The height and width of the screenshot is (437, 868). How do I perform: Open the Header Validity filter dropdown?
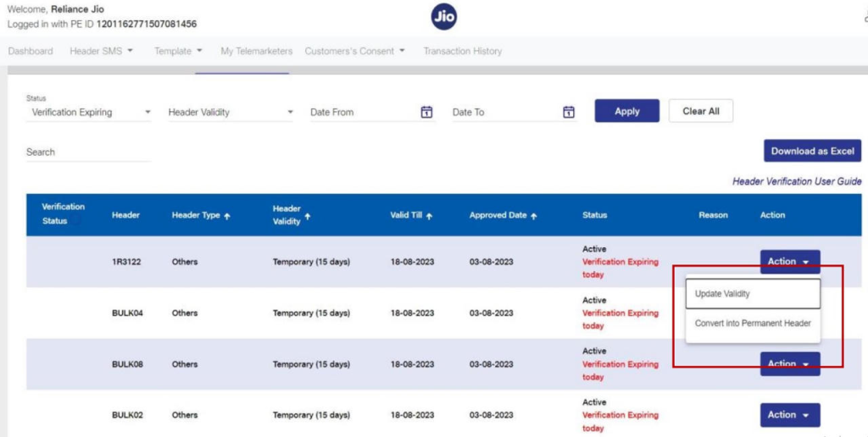pos(231,113)
